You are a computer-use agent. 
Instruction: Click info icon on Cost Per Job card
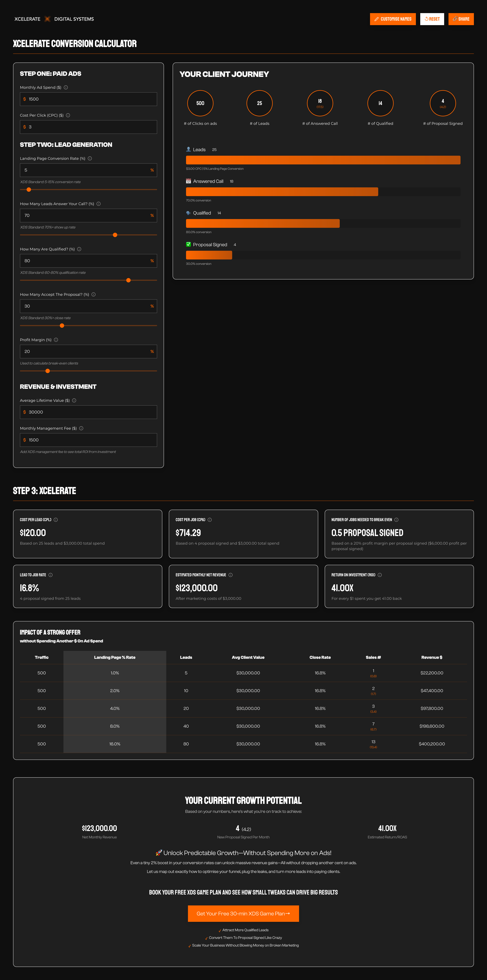210,520
